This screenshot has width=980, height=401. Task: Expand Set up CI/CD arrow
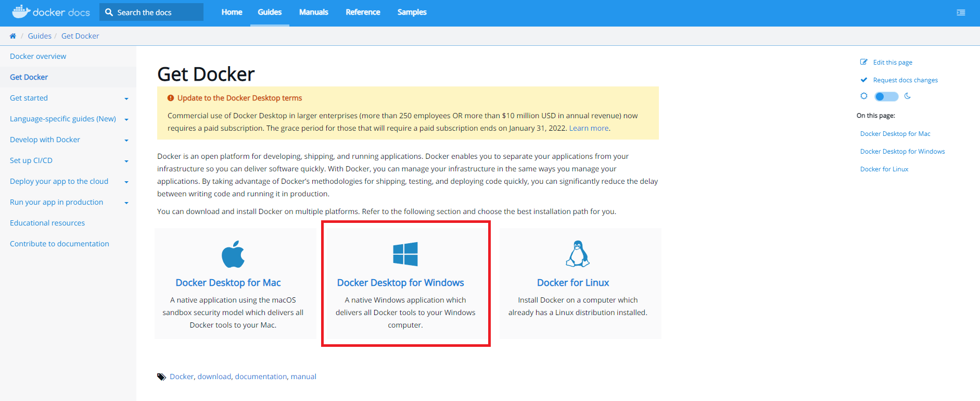(126, 161)
